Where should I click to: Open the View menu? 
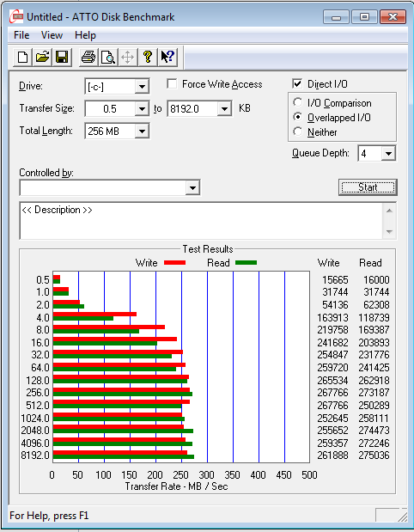click(x=52, y=35)
